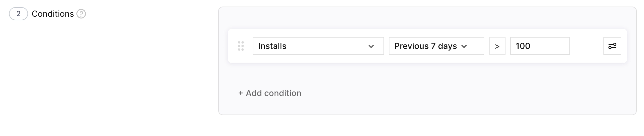Add a new condition

pyautogui.click(x=270, y=93)
